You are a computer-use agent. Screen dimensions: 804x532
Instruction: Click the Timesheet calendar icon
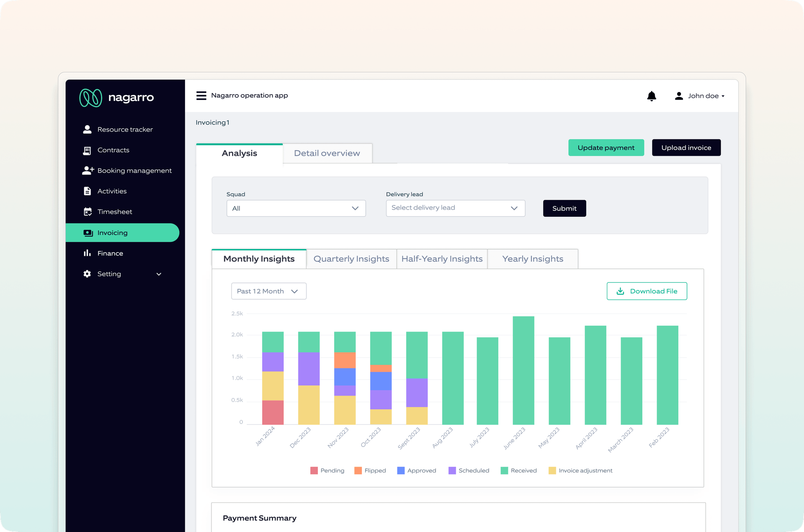point(88,211)
